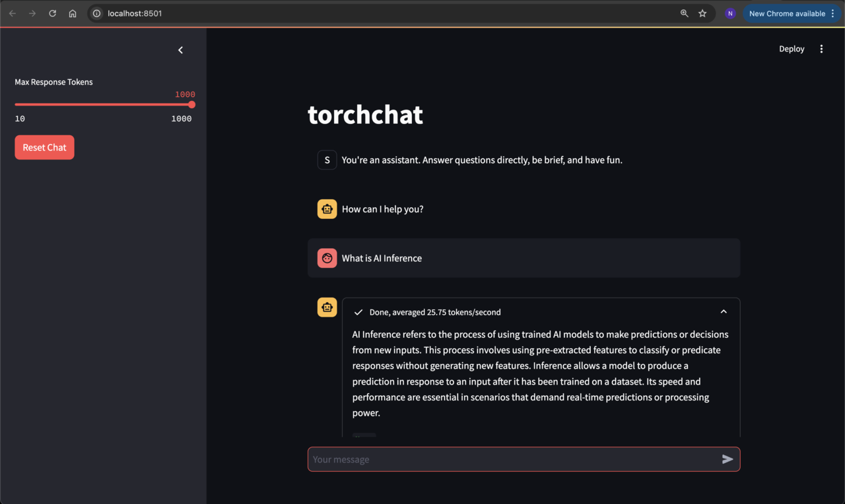Click the paper plane send message icon
845x504 pixels.
[x=727, y=459]
